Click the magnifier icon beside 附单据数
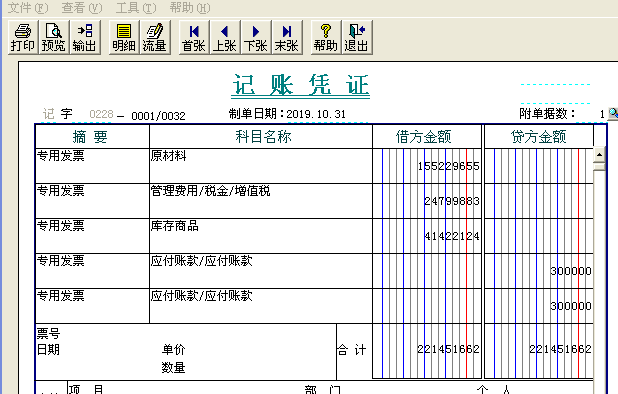The height and width of the screenshot is (394, 618). 613,114
